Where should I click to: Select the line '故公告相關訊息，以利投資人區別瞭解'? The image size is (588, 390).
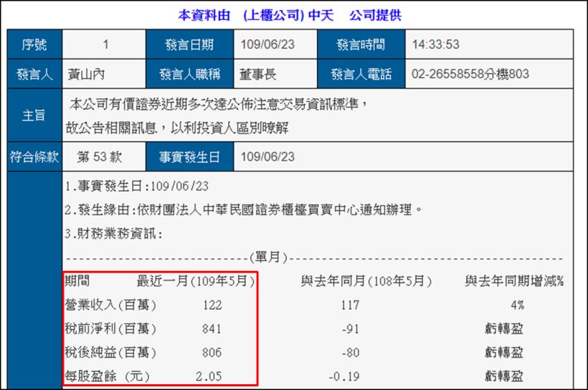point(177,128)
